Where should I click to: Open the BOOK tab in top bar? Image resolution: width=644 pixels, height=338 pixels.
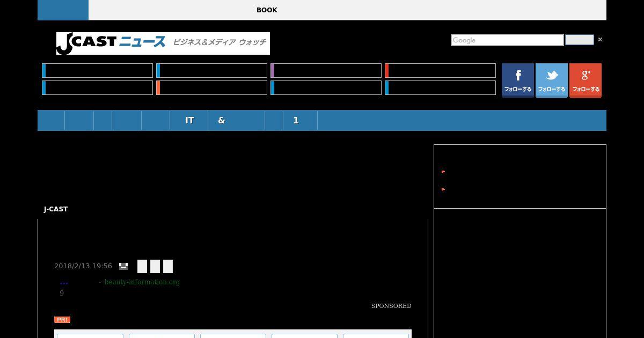[x=267, y=10]
